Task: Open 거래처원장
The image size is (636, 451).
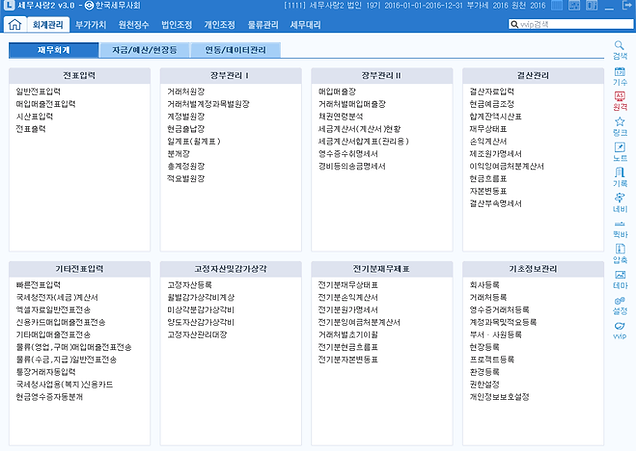Action: pyautogui.click(x=186, y=92)
